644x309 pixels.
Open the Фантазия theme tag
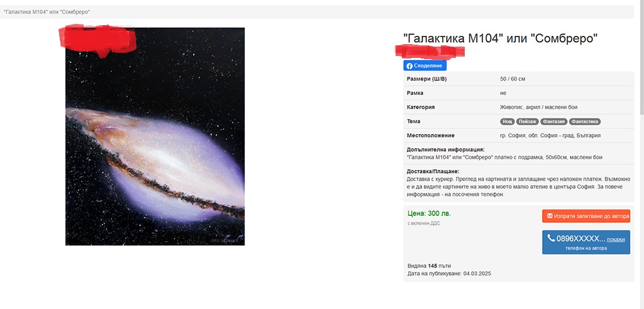553,121
